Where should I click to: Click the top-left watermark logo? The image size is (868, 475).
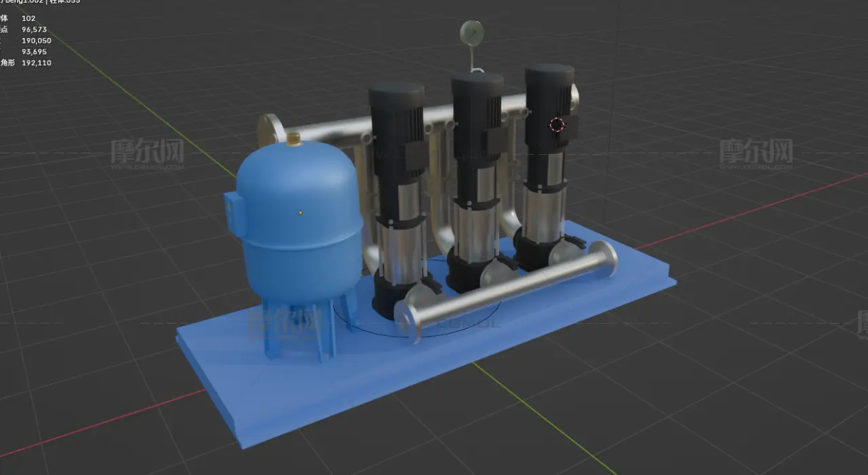point(147,154)
